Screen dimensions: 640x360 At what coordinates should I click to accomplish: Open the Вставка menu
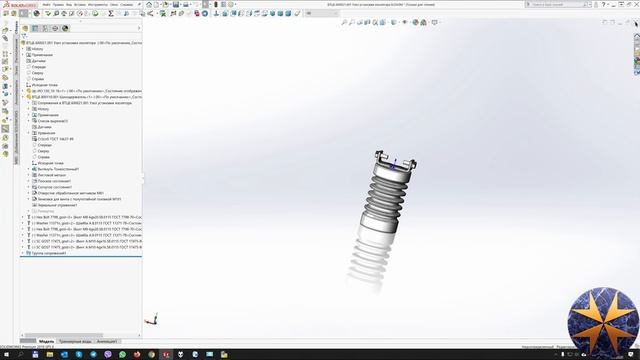80,4
